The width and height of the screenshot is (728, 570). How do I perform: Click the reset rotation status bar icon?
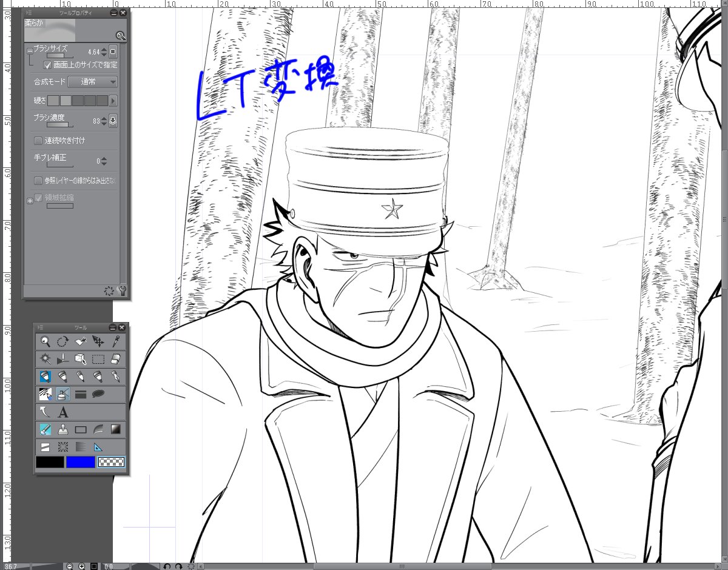(192, 566)
